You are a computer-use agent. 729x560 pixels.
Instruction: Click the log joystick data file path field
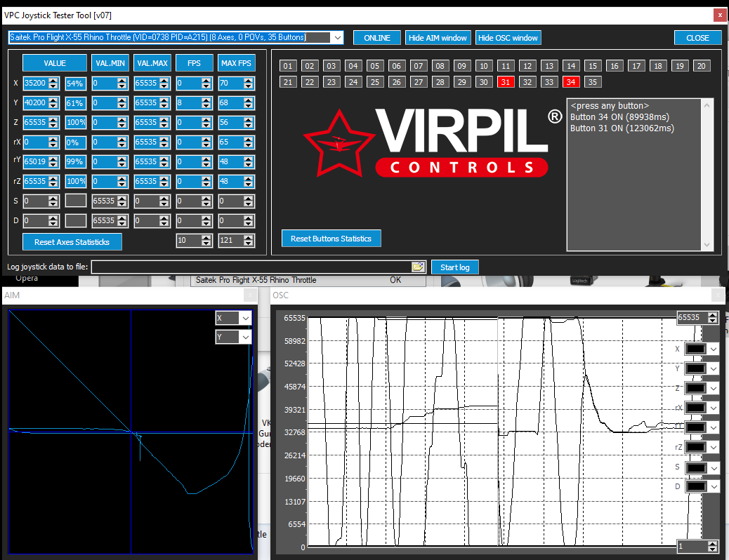251,267
